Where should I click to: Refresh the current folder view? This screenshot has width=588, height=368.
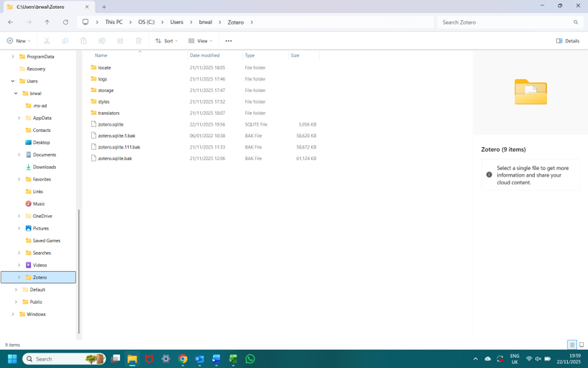(x=66, y=22)
